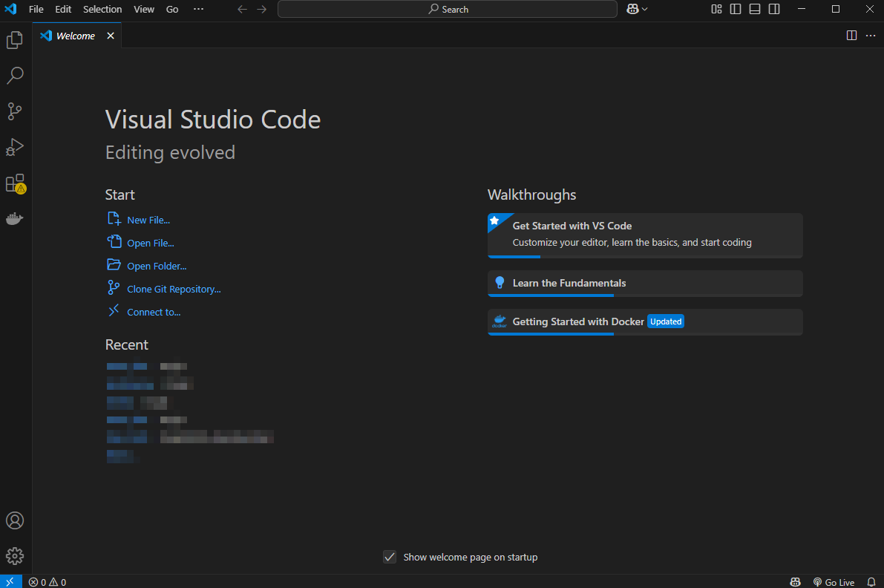The height and width of the screenshot is (588, 884).
Task: Click the Clone Git Repository... link
Action: pos(174,290)
